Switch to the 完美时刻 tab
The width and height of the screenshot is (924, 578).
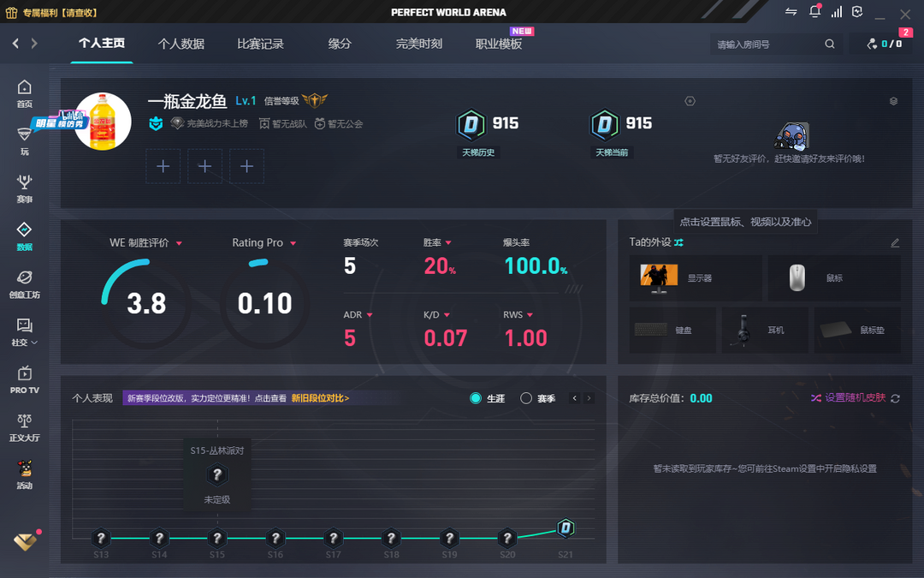pyautogui.click(x=419, y=44)
